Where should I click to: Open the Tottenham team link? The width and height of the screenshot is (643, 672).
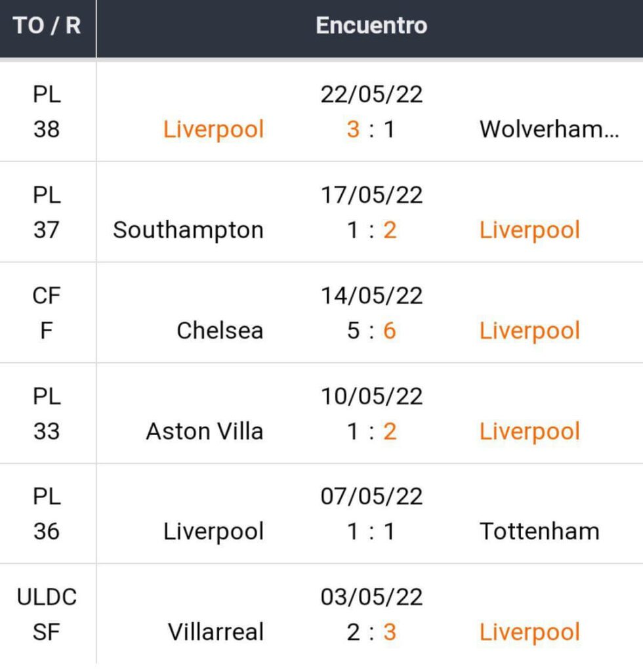point(539,531)
